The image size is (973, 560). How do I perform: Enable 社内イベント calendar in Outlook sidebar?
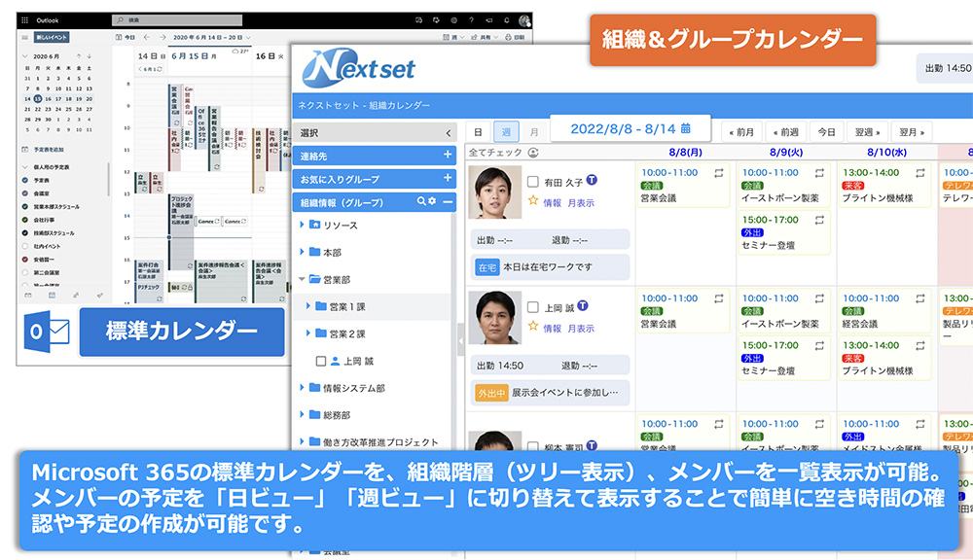click(x=25, y=246)
